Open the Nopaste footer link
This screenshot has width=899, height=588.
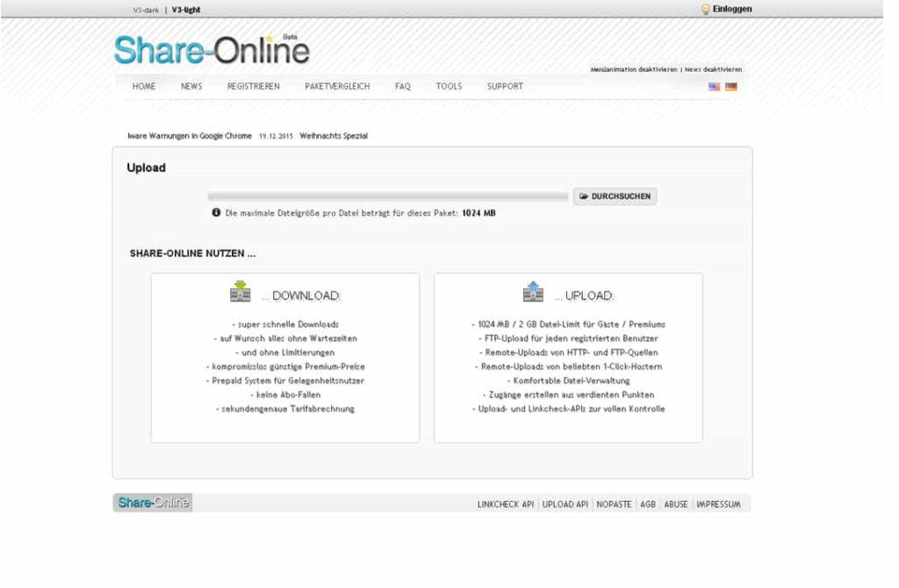tap(614, 505)
